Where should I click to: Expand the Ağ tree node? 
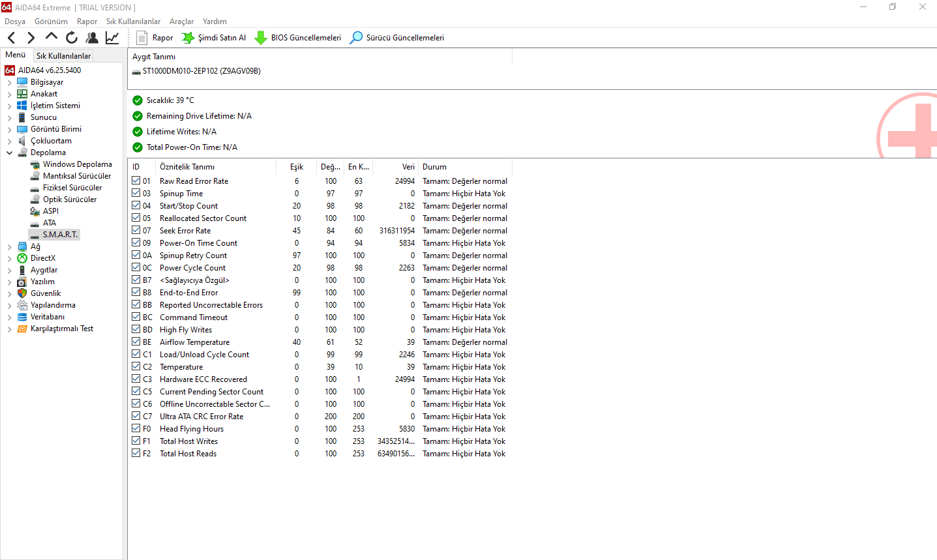click(x=9, y=246)
